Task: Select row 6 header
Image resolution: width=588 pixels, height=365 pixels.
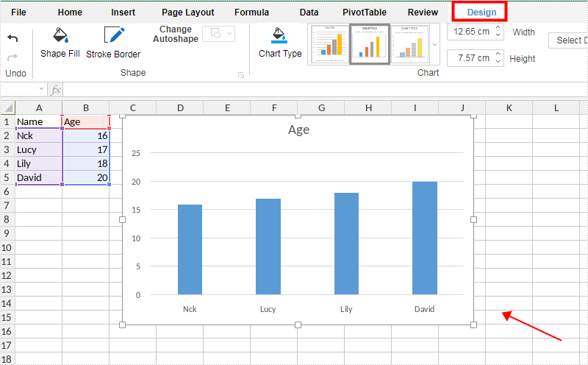Action: pyautogui.click(x=7, y=191)
